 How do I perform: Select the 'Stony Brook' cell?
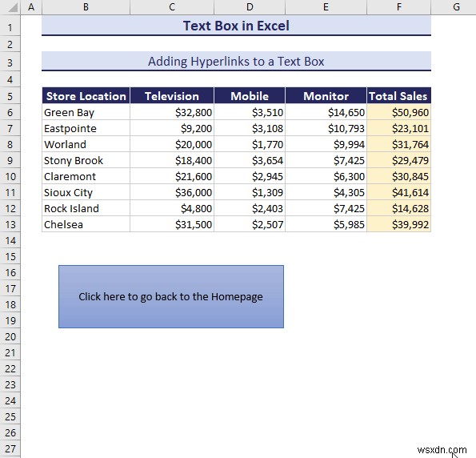pos(86,160)
